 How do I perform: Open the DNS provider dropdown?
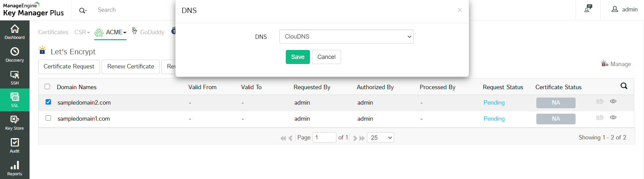coord(346,37)
